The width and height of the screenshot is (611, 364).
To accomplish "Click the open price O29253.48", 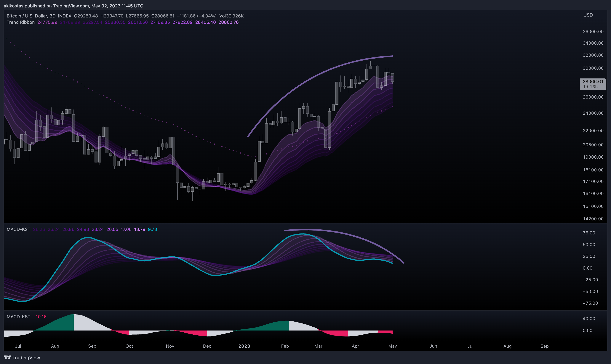I will pos(86,16).
